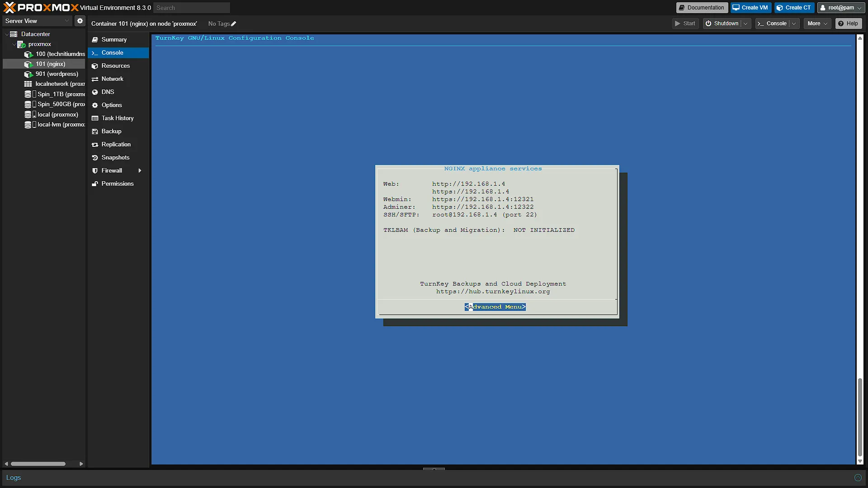The height and width of the screenshot is (488, 868).
Task: Open the More menu
Action: (x=817, y=23)
